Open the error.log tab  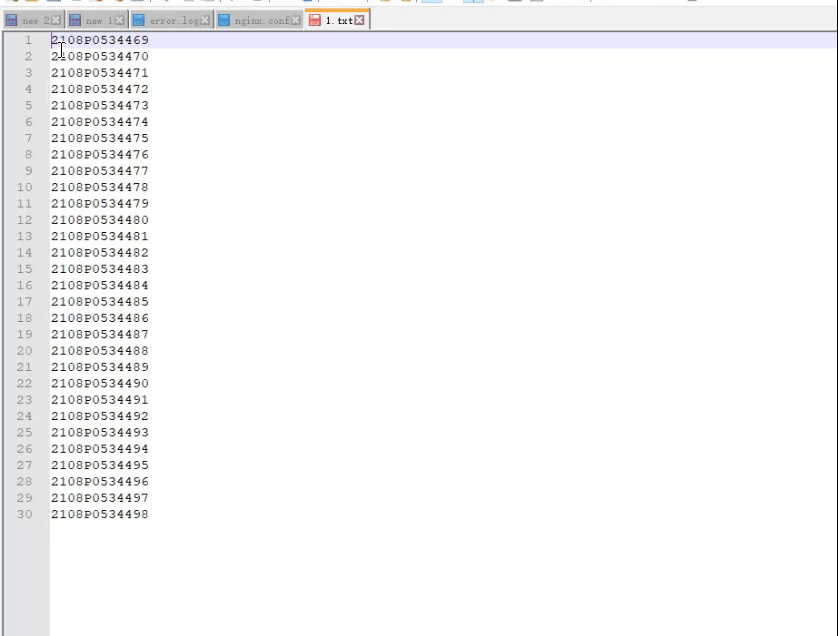point(174,20)
